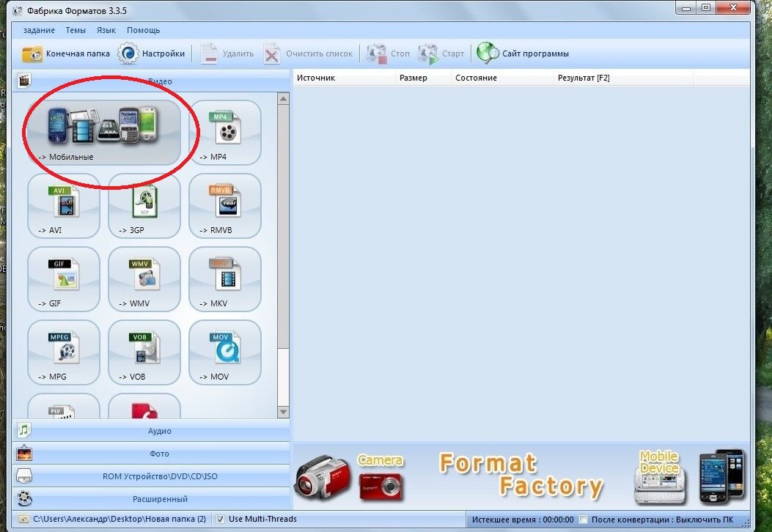
Task: Click the Стоп toolbar button
Action: (389, 53)
